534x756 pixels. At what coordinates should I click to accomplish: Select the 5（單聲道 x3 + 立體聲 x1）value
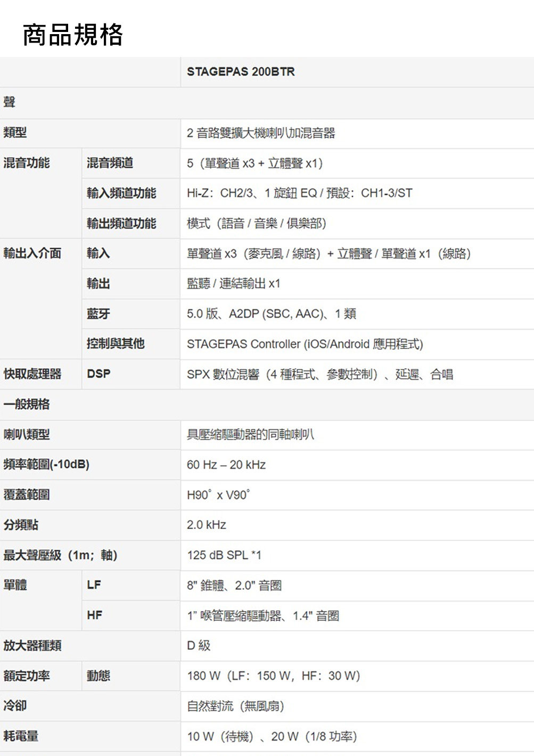[x=255, y=163]
